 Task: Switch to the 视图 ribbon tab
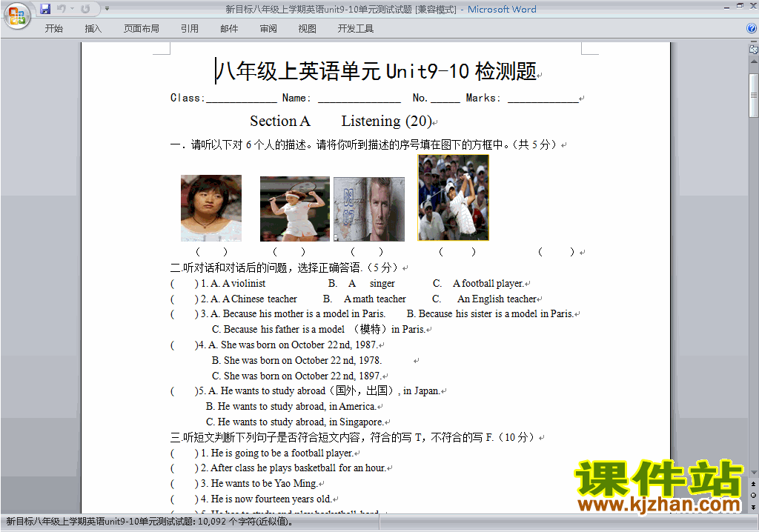pos(307,29)
